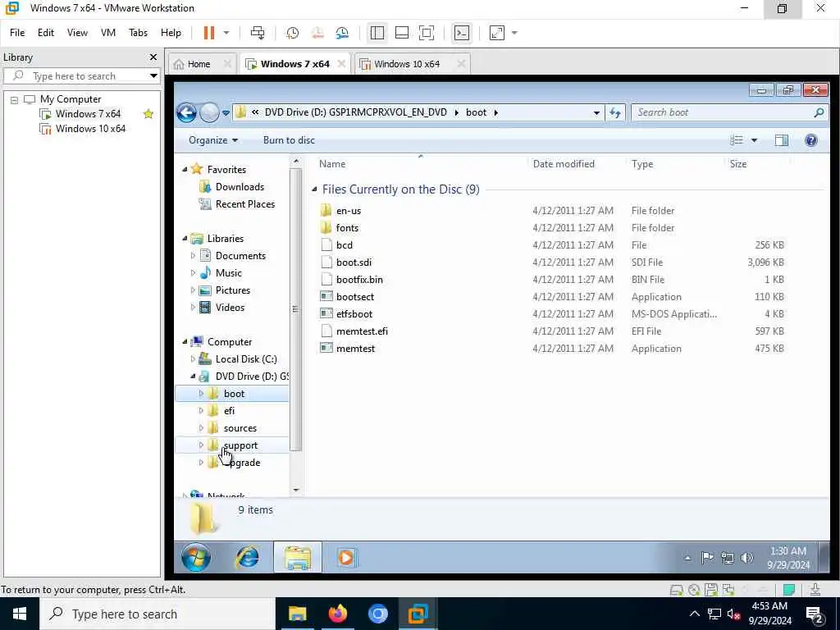Viewport: 840px width, 630px height.
Task: Sort by Date modified column
Action: [564, 164]
